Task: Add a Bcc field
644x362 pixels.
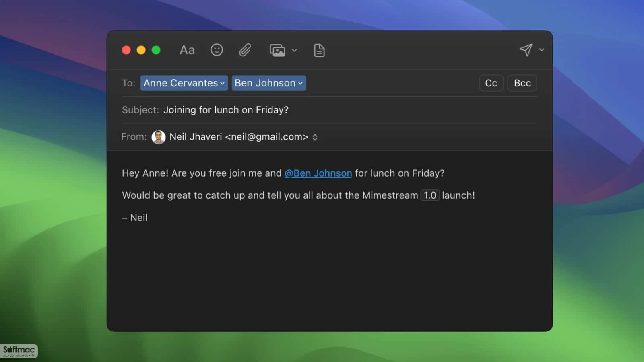Action: [x=522, y=83]
